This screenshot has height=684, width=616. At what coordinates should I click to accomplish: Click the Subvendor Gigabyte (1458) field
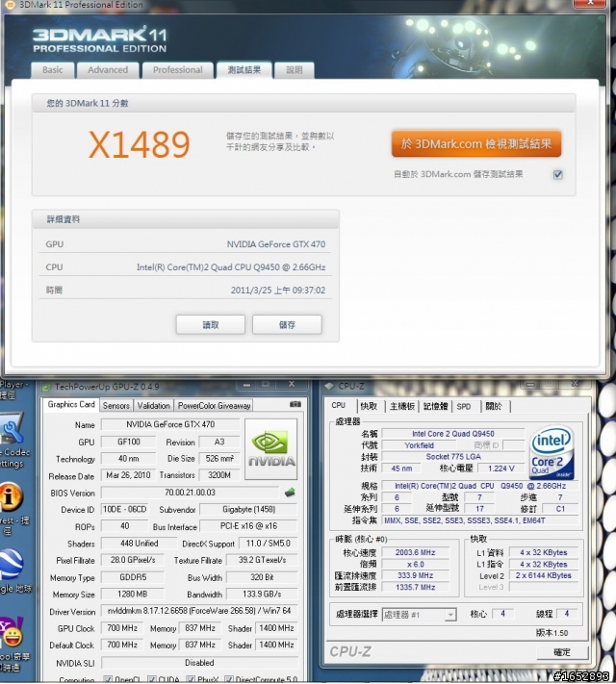tap(248, 509)
